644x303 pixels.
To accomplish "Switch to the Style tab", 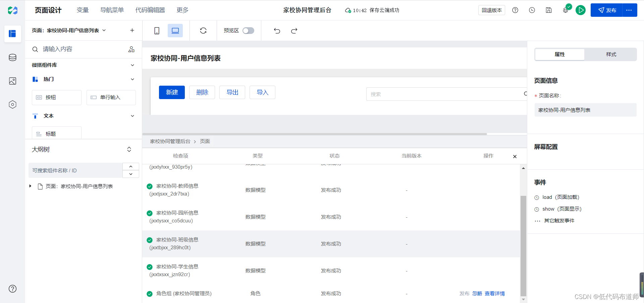I will click(x=611, y=54).
